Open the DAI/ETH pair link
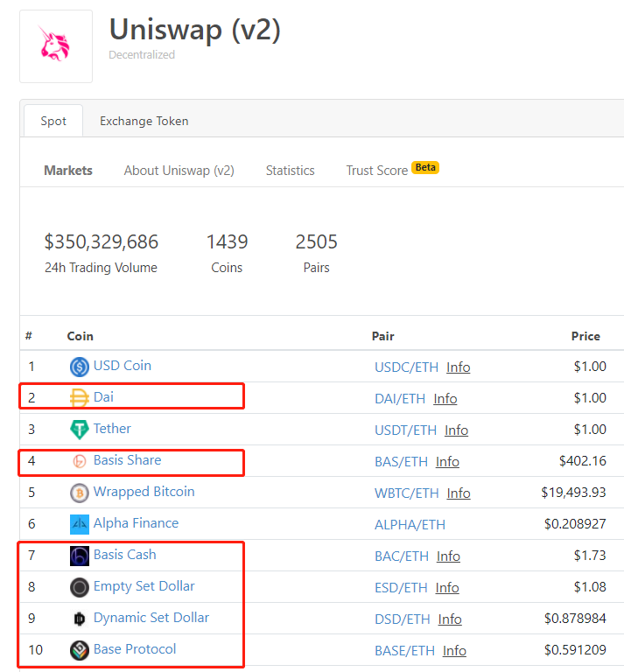The width and height of the screenshot is (624, 672). click(x=400, y=399)
